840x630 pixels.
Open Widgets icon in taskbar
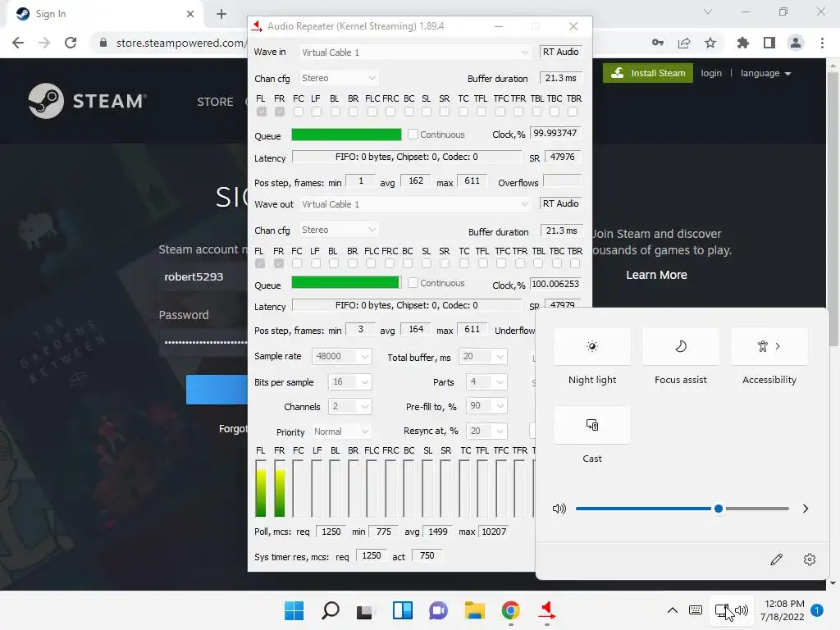click(x=402, y=610)
